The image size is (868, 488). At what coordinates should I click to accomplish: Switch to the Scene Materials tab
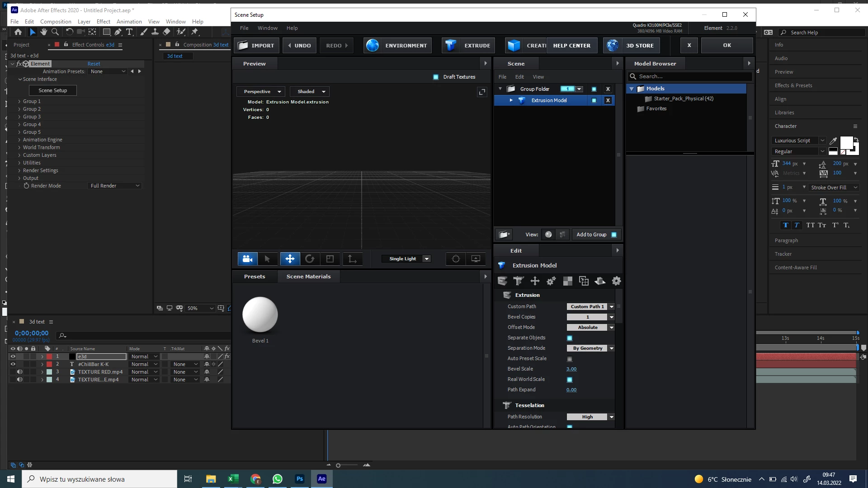point(308,277)
